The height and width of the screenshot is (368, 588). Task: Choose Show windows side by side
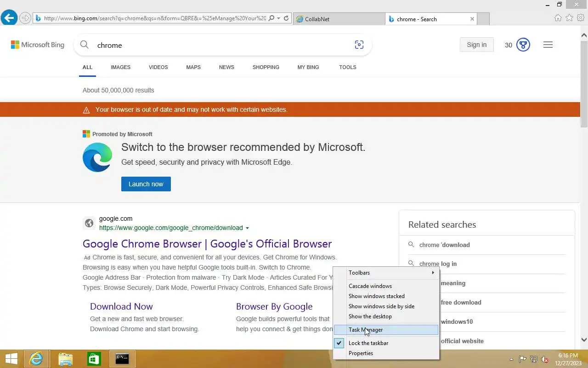(386, 306)
